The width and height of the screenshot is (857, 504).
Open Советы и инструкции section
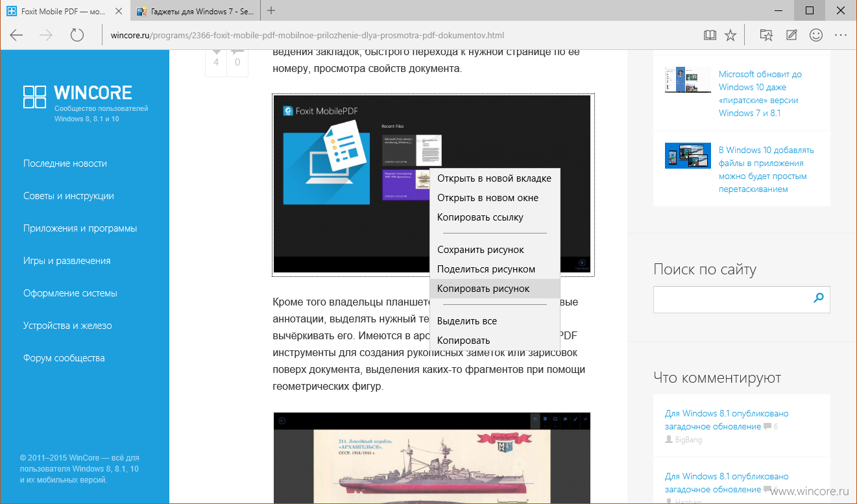click(x=69, y=196)
